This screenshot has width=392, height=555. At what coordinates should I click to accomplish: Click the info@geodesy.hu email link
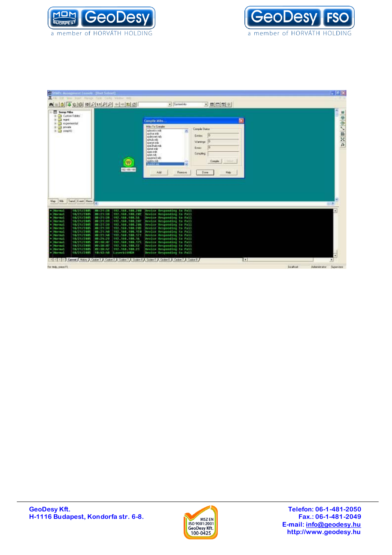point(333,525)
